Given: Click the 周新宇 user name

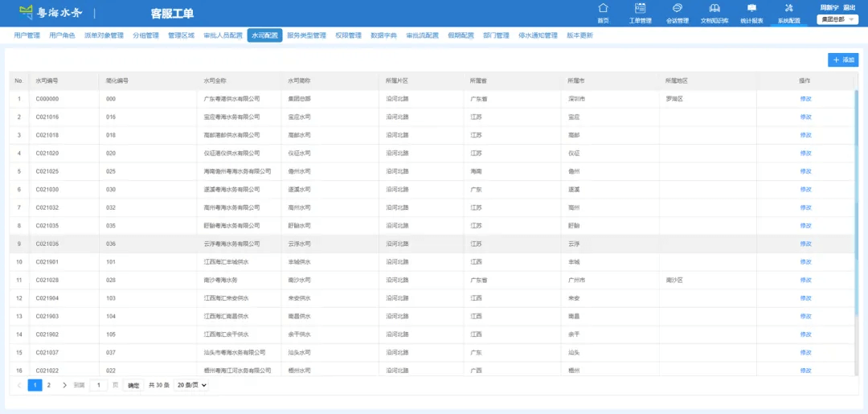Looking at the screenshot, I should [x=829, y=7].
